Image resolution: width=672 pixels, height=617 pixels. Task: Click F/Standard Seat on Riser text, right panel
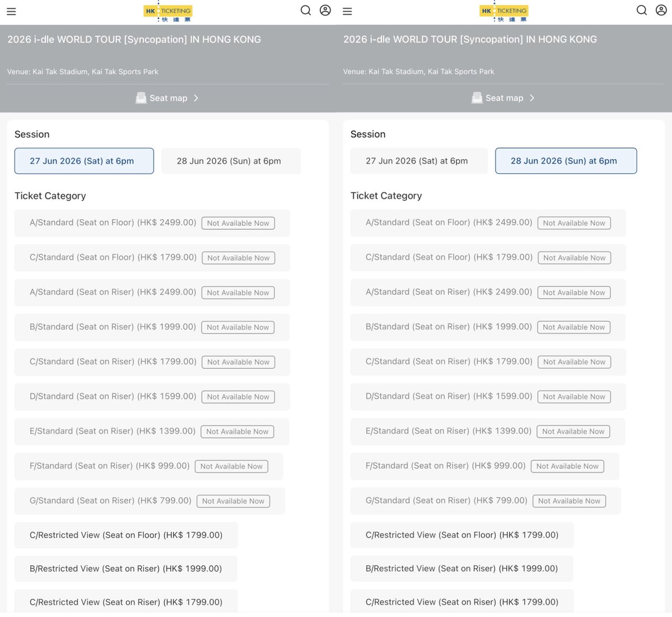[446, 466]
